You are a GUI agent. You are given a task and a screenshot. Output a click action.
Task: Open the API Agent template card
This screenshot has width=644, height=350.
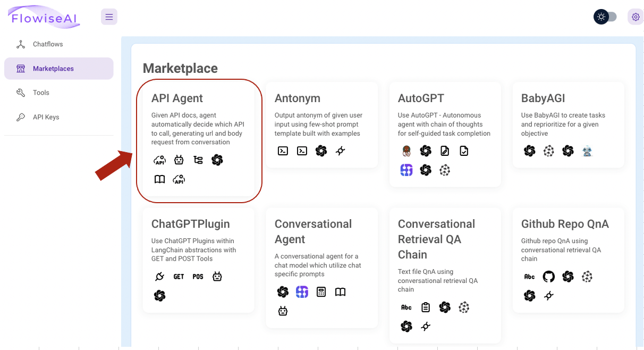[199, 139]
